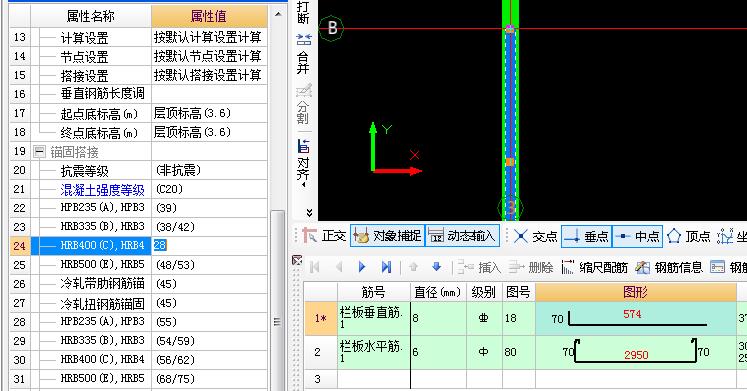Click 图号 cell 18
Screen dimensions: 747x391
518,318
